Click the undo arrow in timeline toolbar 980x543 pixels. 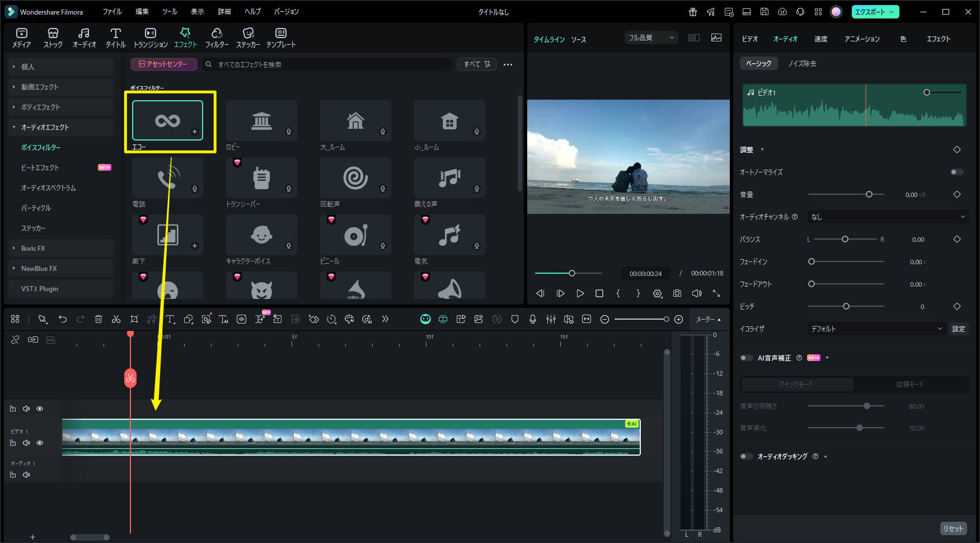(63, 319)
